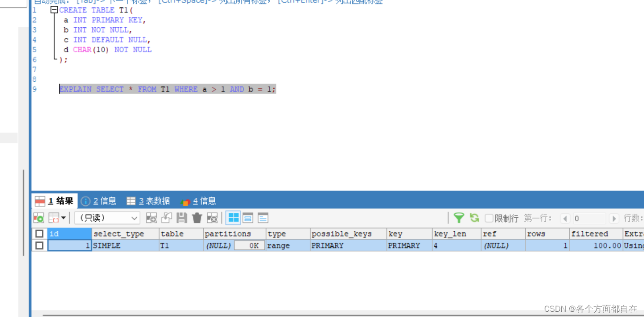
Task: Click the rows column header
Action: pyautogui.click(x=548, y=233)
